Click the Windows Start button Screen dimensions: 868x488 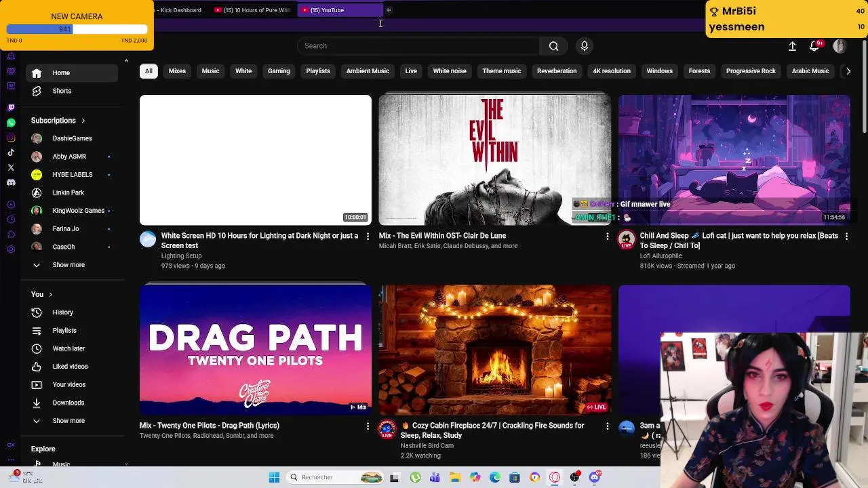(x=274, y=477)
